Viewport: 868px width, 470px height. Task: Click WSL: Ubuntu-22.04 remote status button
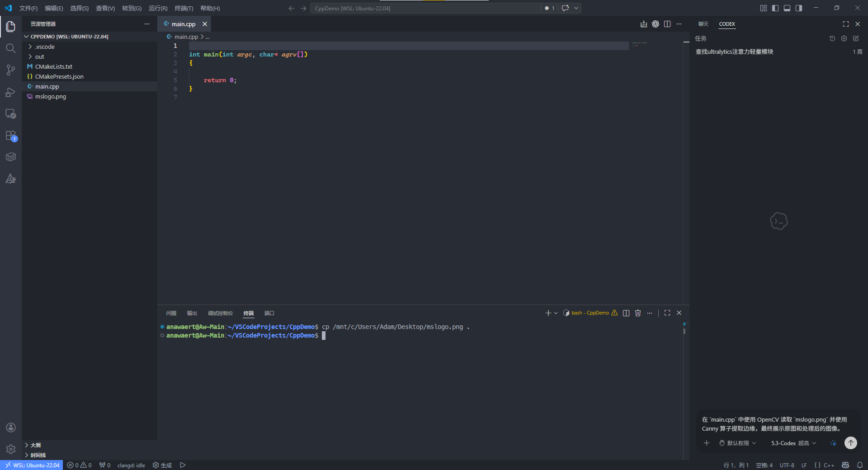click(32, 465)
